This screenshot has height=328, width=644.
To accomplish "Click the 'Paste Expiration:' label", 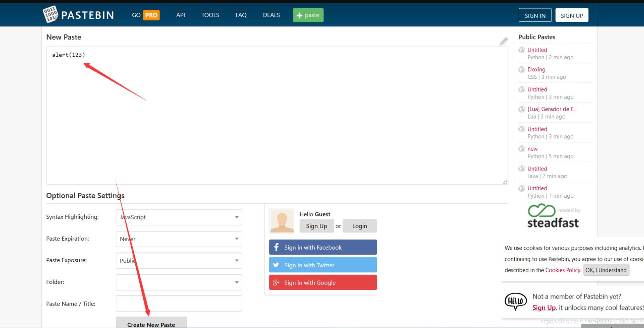I will (67, 239).
